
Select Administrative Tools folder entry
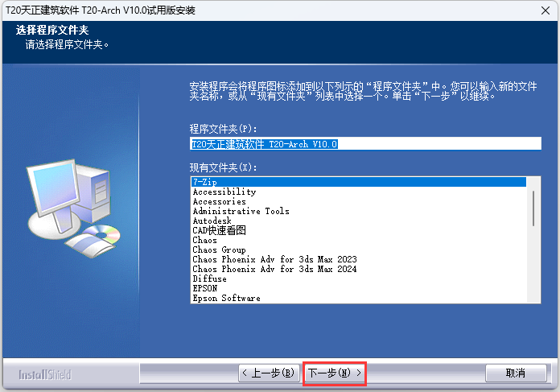[359, 211]
